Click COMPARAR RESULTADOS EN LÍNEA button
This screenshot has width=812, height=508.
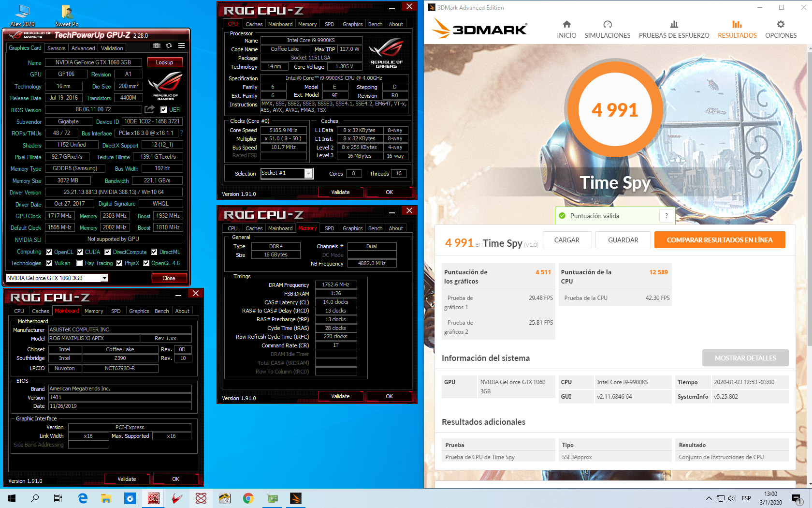[x=720, y=240]
